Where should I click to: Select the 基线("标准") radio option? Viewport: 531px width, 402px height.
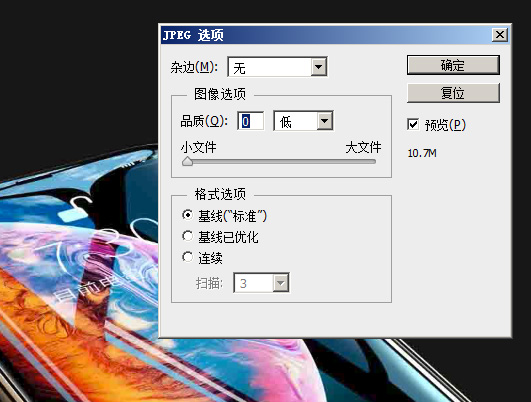pos(187,215)
